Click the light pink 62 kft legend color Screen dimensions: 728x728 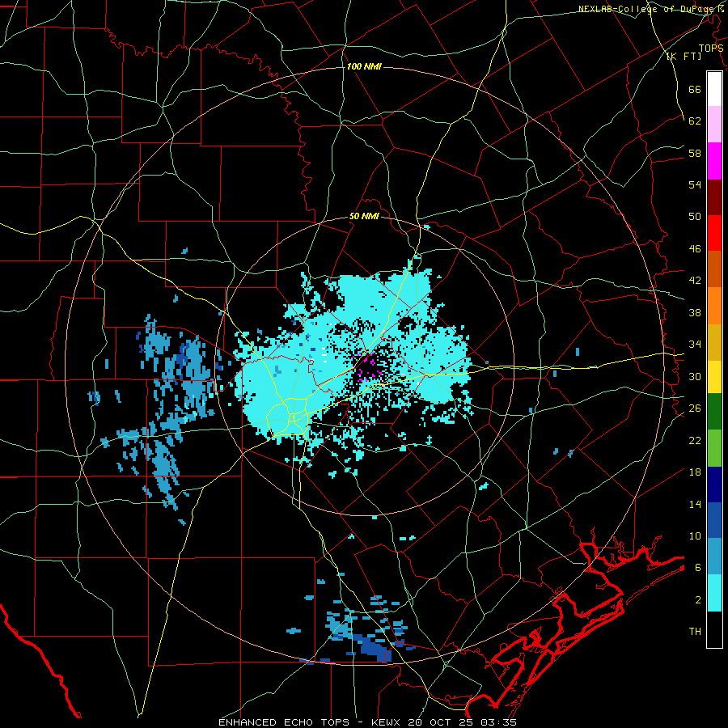(x=714, y=125)
